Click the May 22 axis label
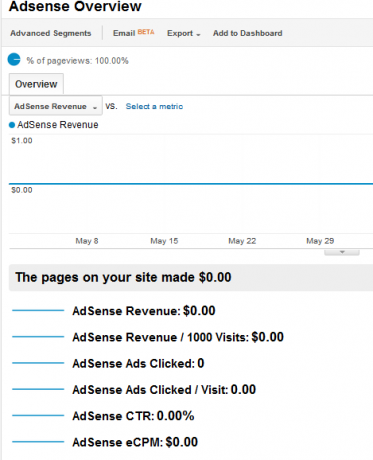The height and width of the screenshot is (460, 373). pos(242,241)
